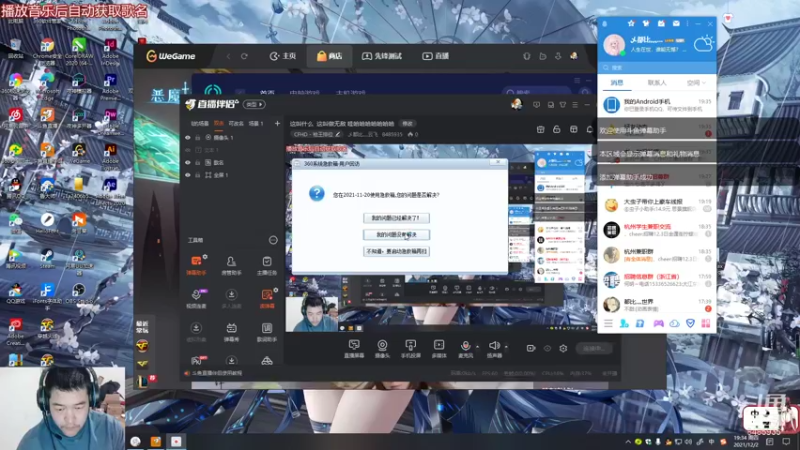Click the 多媒体 source icon
The image size is (800, 450).
click(439, 345)
